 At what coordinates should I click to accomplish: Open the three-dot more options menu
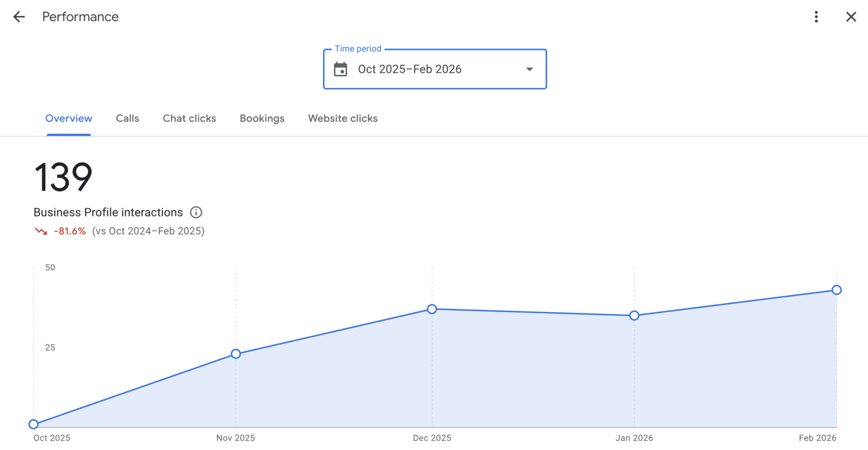coord(816,17)
